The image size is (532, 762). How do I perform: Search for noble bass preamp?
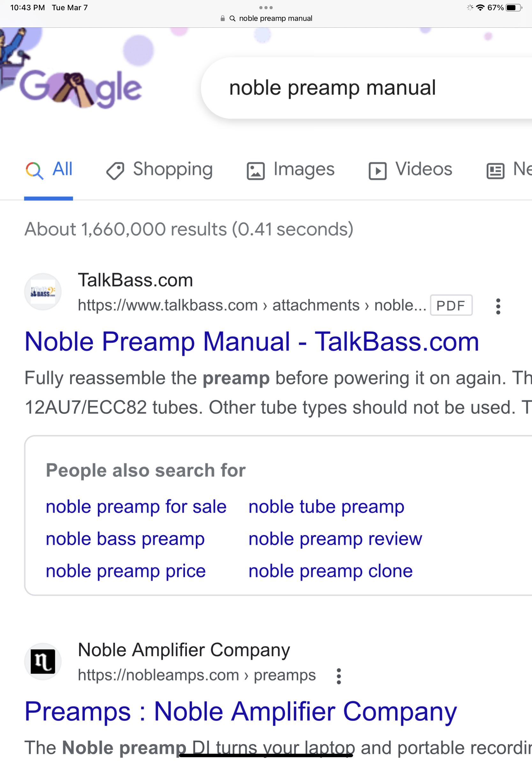[x=125, y=539]
